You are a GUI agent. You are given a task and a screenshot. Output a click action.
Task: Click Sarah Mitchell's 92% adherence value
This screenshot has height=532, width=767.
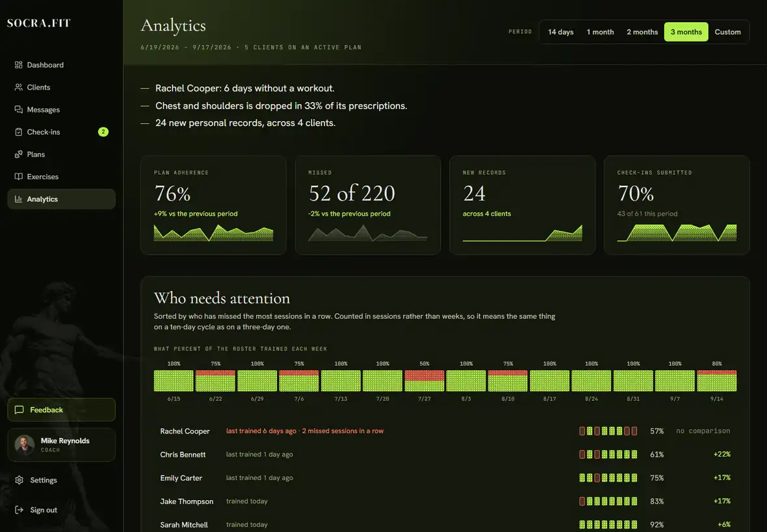(x=657, y=525)
